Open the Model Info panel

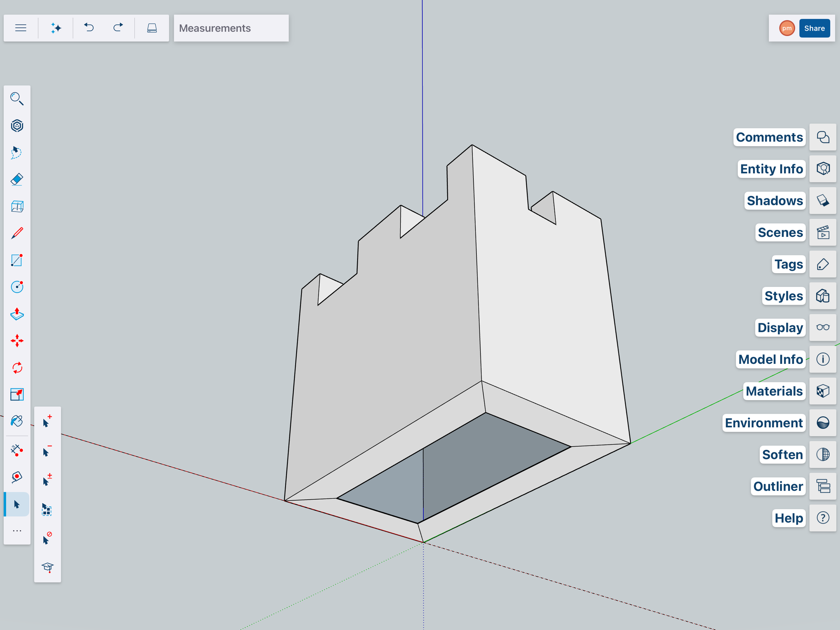(x=823, y=359)
